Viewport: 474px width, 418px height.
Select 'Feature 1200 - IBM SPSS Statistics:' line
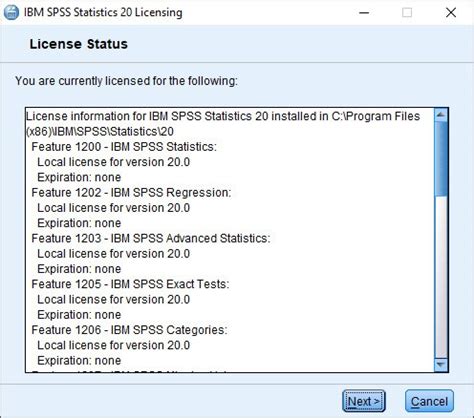click(x=124, y=147)
